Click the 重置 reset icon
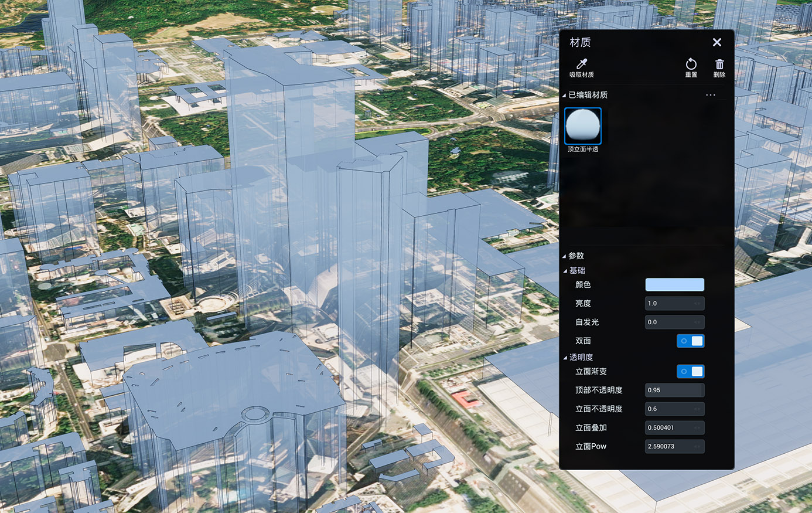The image size is (812, 513). point(691,67)
